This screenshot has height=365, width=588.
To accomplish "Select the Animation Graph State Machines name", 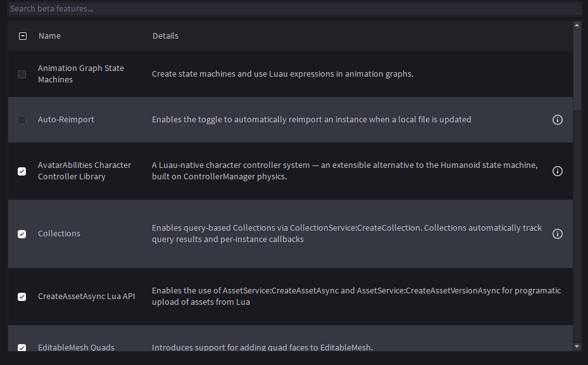I will (81, 74).
